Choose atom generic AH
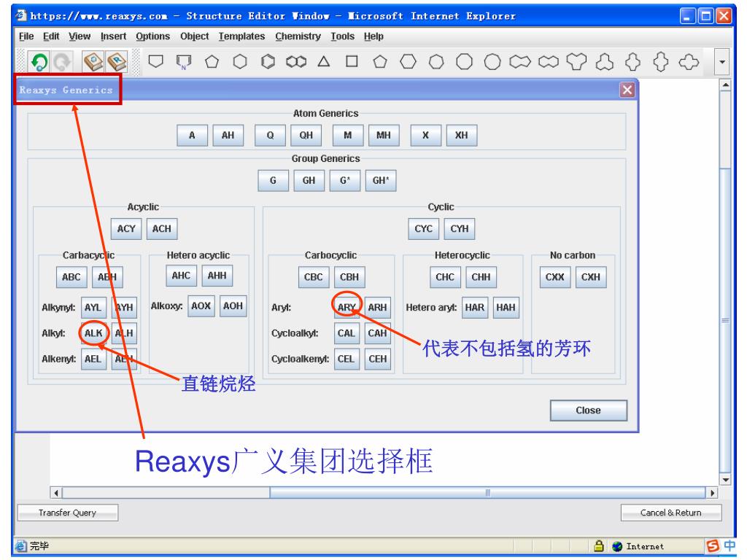 (x=228, y=135)
